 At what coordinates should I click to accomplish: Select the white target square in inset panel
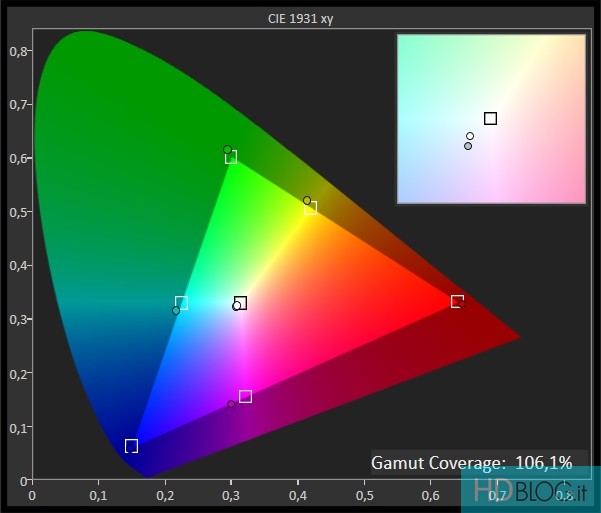(x=490, y=118)
